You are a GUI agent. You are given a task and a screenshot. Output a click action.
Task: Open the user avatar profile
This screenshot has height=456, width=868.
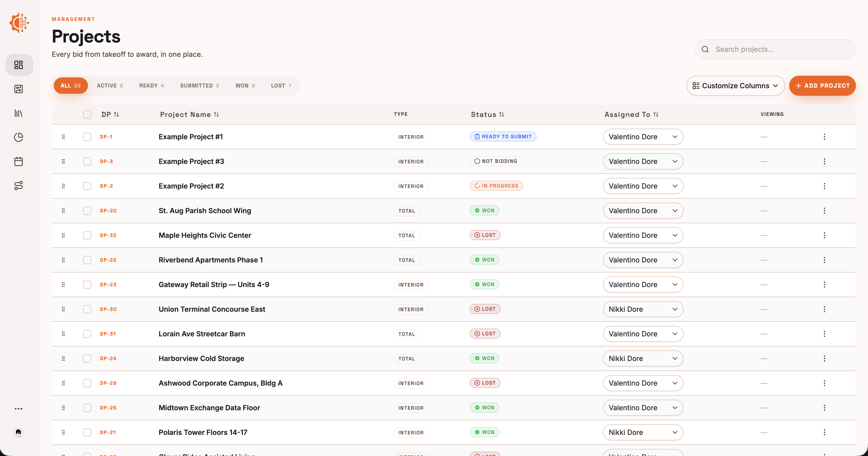pyautogui.click(x=19, y=432)
